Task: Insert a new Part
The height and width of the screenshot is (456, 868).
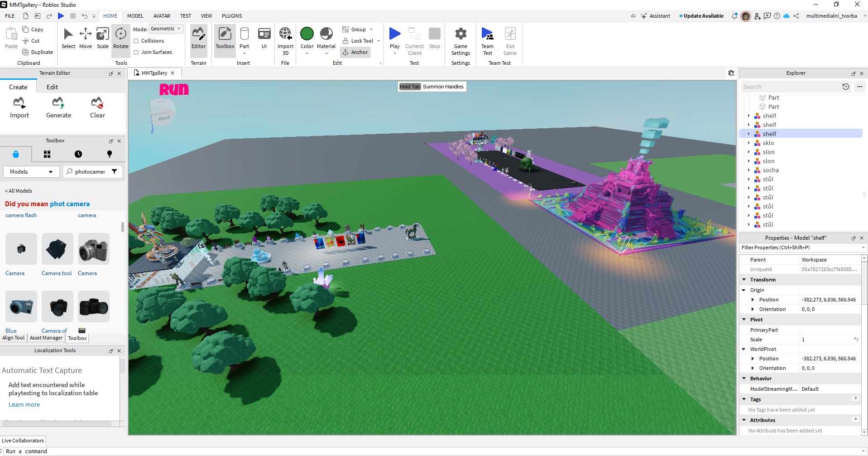Action: pyautogui.click(x=245, y=39)
